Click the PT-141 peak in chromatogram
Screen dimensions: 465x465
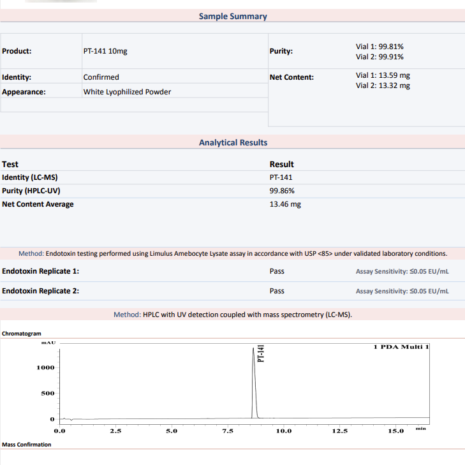[254, 383]
